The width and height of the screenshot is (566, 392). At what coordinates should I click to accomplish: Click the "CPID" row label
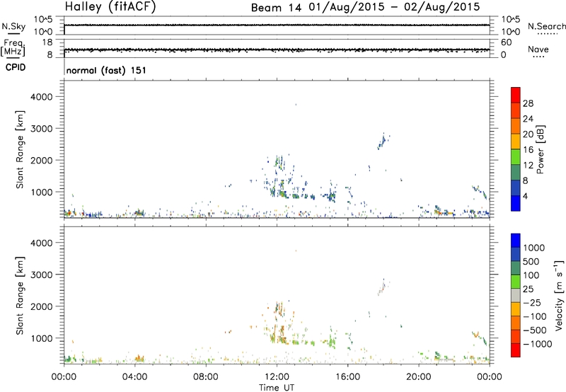click(x=16, y=67)
